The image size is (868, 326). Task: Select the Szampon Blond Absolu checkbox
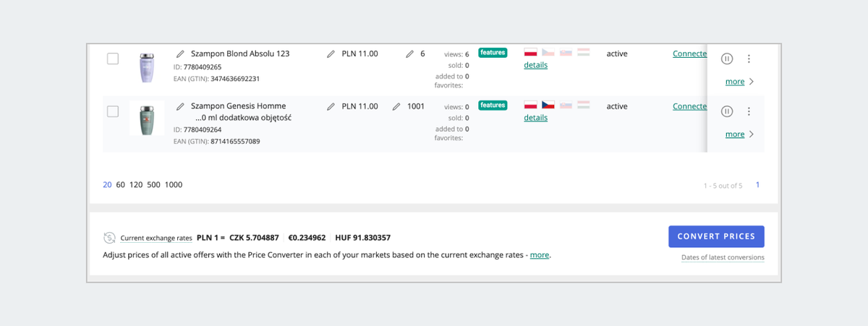[x=113, y=59]
